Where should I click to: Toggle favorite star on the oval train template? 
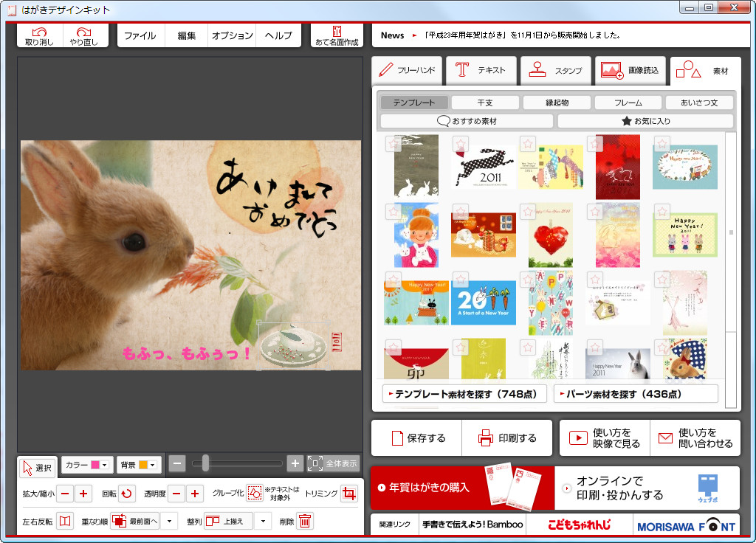662,144
